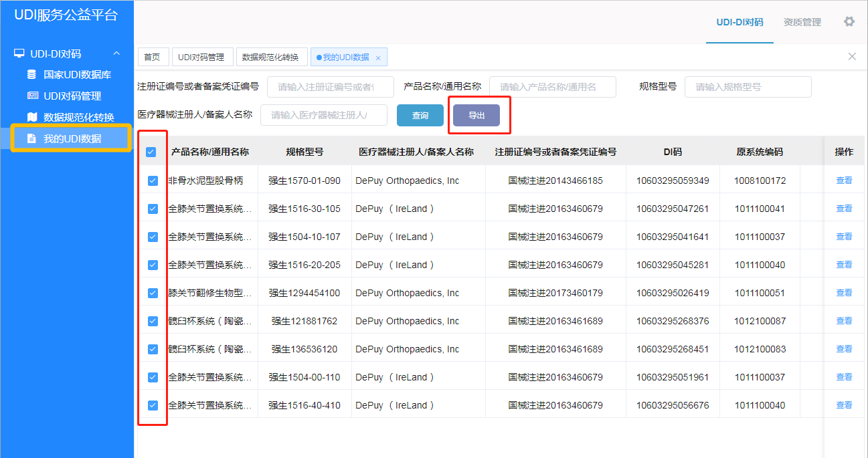Screen dimensions: 868x458
Task: Click the 导出 export button
Action: (x=476, y=116)
